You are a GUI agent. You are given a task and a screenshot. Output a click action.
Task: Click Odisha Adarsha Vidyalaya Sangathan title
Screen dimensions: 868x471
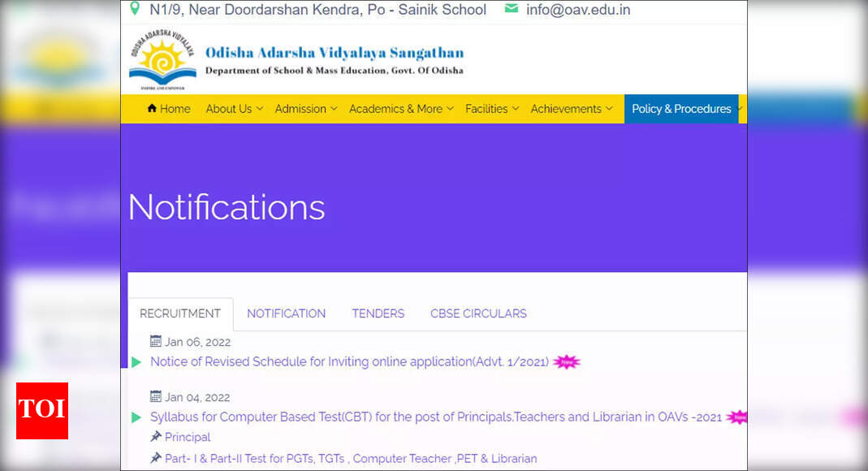tap(335, 53)
